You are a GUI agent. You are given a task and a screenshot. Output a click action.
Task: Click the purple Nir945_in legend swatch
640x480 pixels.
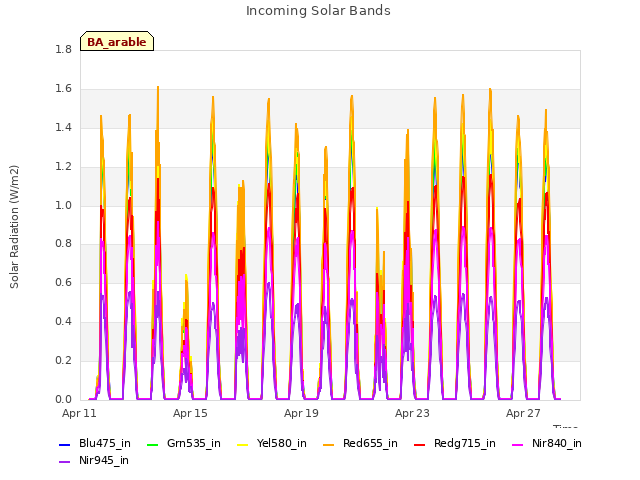[x=65, y=462]
